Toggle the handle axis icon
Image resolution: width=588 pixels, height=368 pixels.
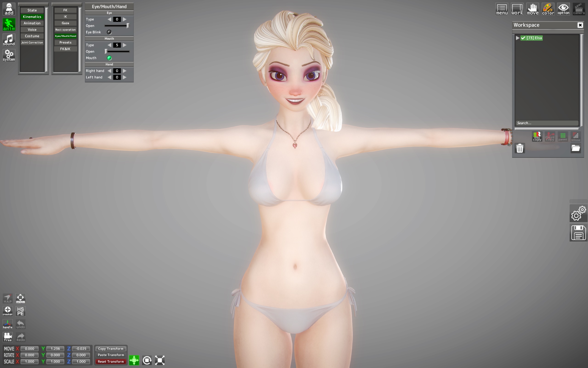8,324
